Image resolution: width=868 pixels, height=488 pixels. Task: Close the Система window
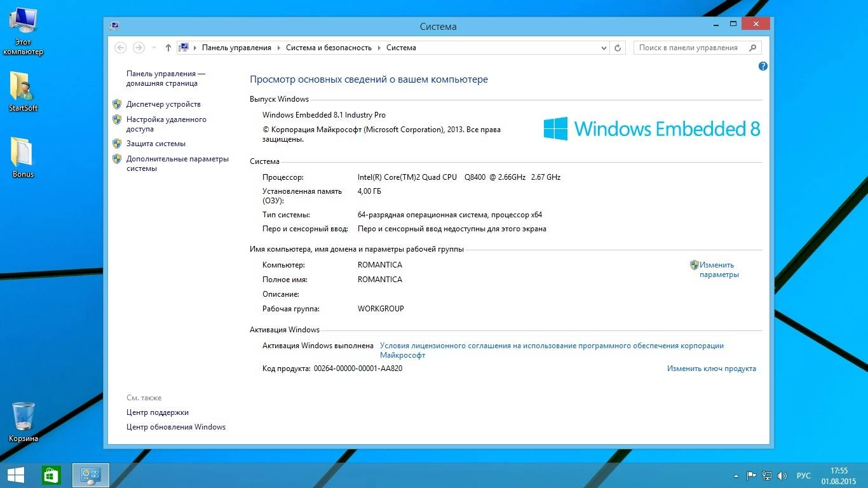756,24
